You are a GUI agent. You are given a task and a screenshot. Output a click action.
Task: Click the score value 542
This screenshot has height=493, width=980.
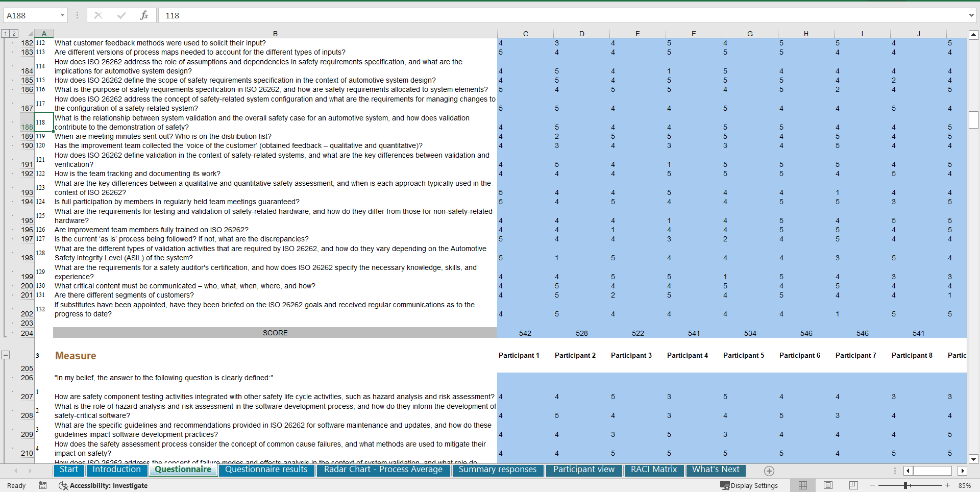pos(525,333)
